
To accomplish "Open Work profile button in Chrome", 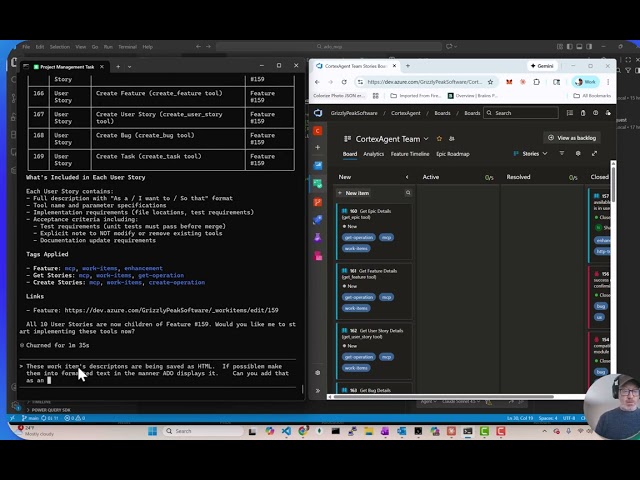I will [x=585, y=82].
